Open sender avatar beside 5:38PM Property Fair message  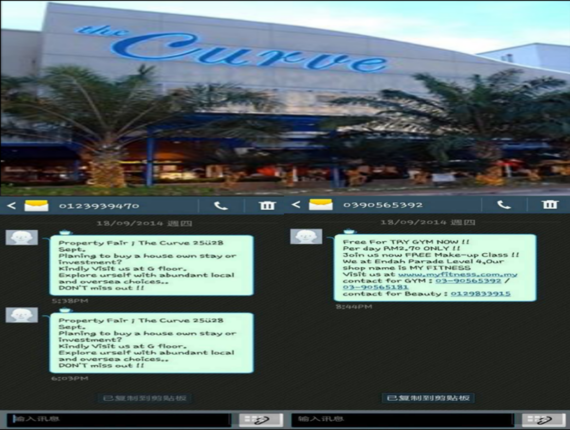click(x=22, y=237)
